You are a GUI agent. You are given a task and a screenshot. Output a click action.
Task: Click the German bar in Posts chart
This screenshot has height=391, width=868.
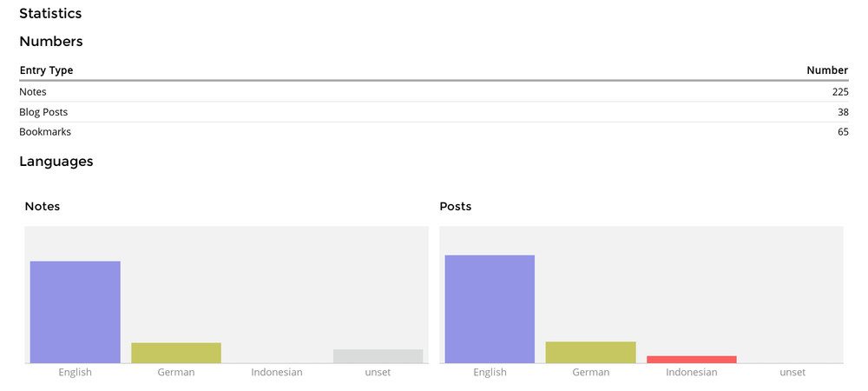pyautogui.click(x=590, y=352)
